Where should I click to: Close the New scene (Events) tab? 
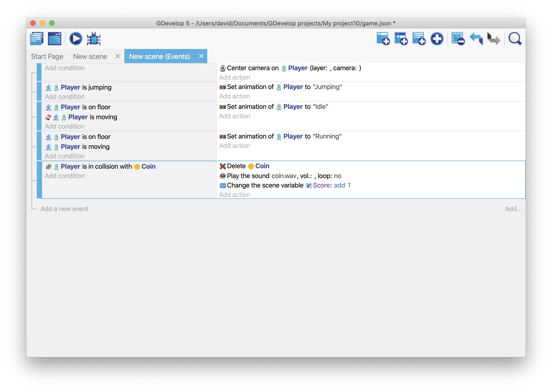[x=201, y=56]
